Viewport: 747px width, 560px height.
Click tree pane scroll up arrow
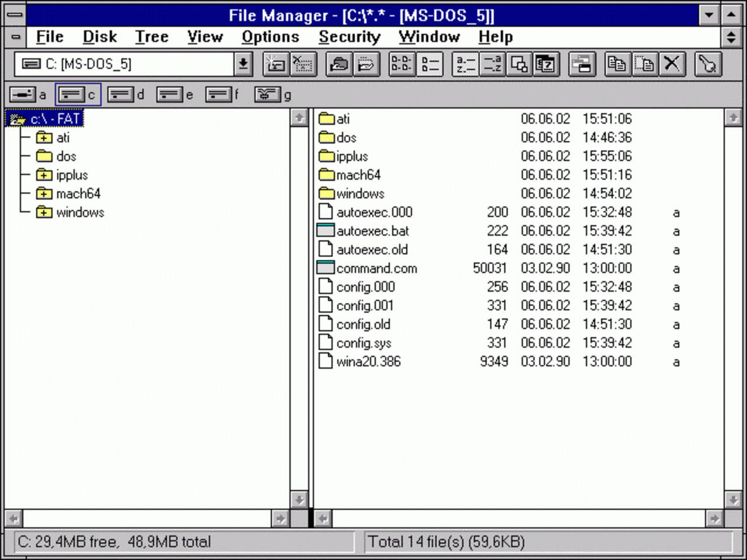click(x=299, y=118)
